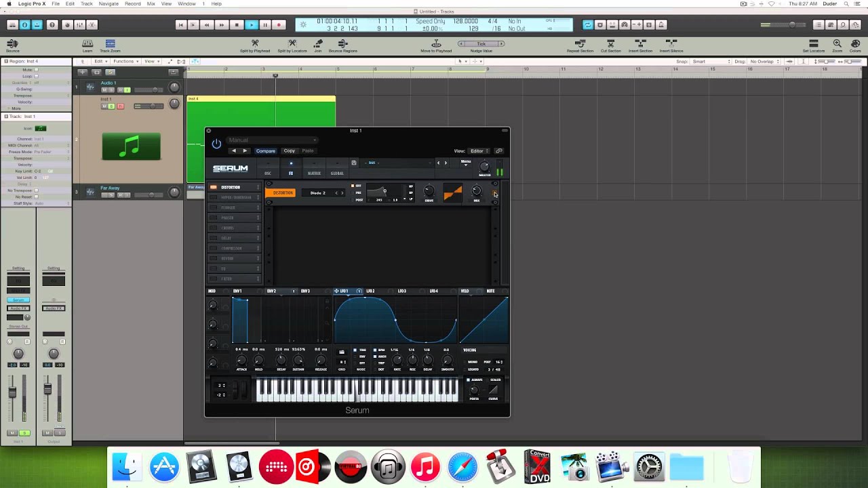This screenshot has width=868, height=488.
Task: Open the plugin View Editor dropdown
Action: click(x=479, y=151)
